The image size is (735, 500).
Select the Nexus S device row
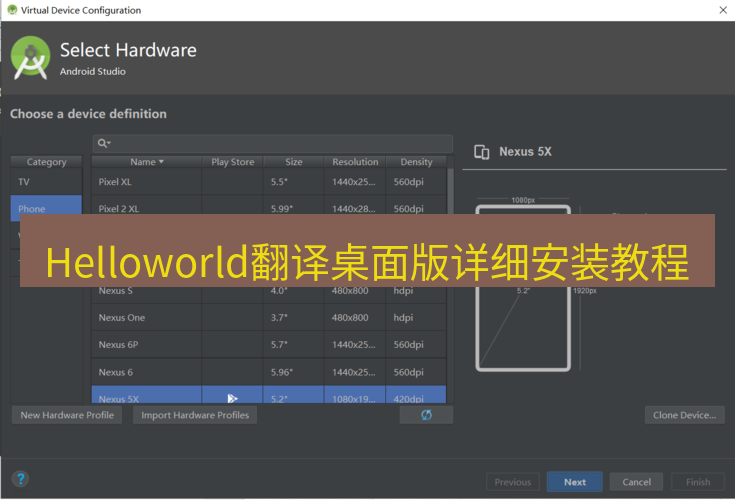(x=269, y=294)
